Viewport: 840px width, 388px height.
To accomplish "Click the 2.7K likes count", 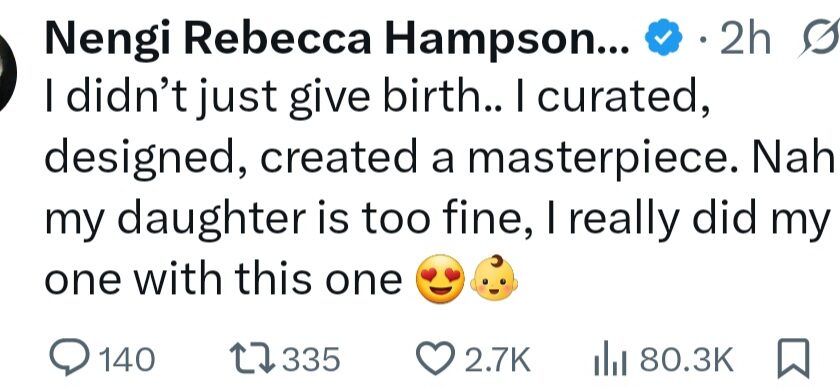I will (497, 360).
